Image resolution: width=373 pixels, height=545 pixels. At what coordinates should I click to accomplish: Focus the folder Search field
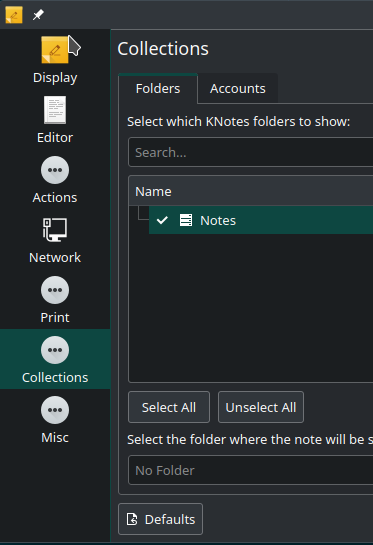coord(251,152)
